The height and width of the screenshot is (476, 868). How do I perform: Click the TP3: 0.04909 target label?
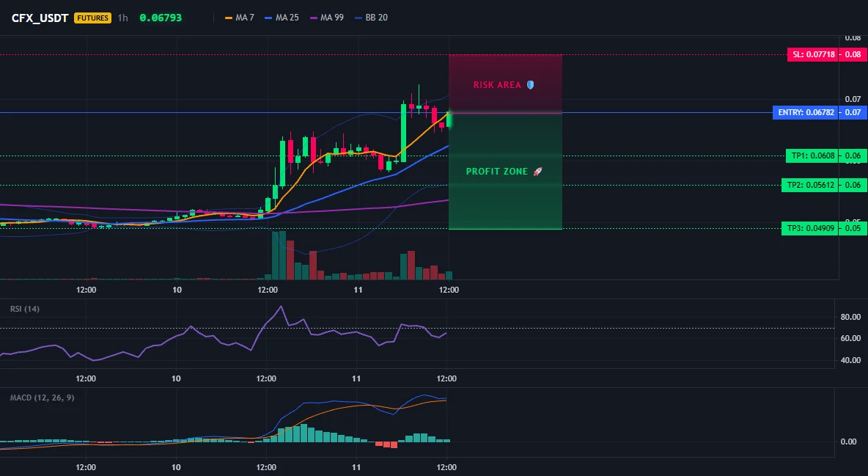tap(810, 228)
